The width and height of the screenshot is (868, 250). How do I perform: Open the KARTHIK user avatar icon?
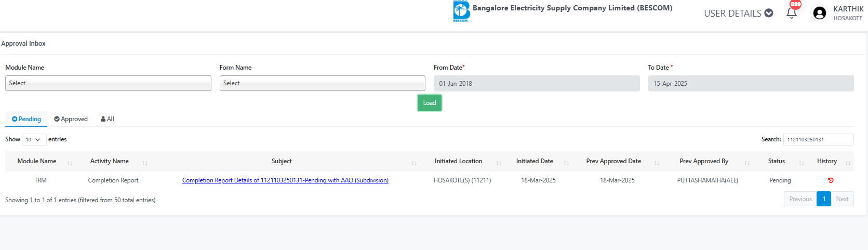[820, 13]
